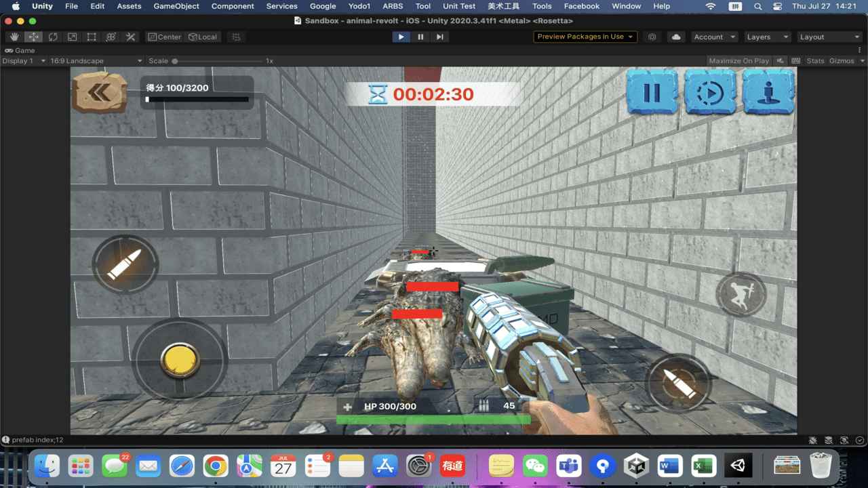The image size is (868, 488).
Task: Click the yellow joystick knob
Action: pyautogui.click(x=180, y=360)
